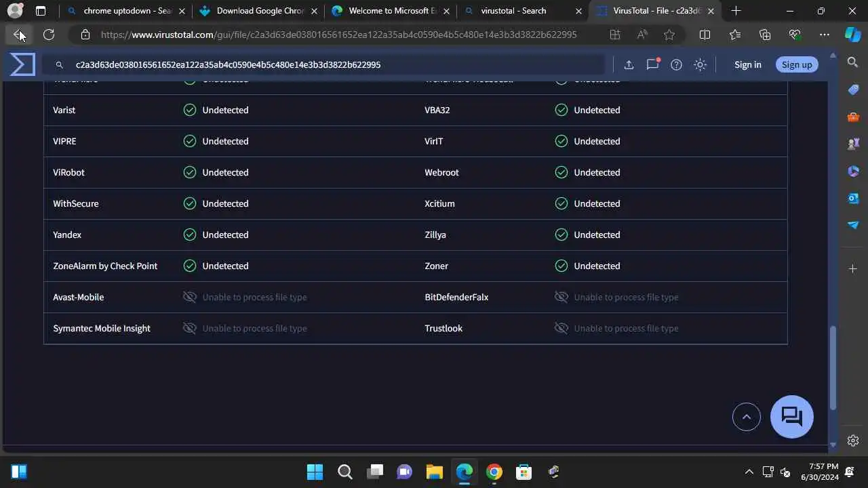Click Symantec Mobile Insight text
Screen dimensions: 868x488
(102, 328)
